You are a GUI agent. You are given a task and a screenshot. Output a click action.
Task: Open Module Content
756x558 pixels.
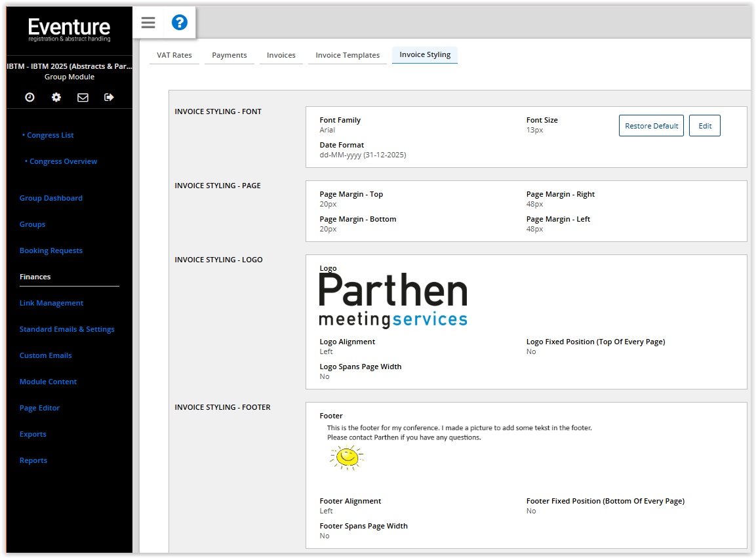point(49,382)
